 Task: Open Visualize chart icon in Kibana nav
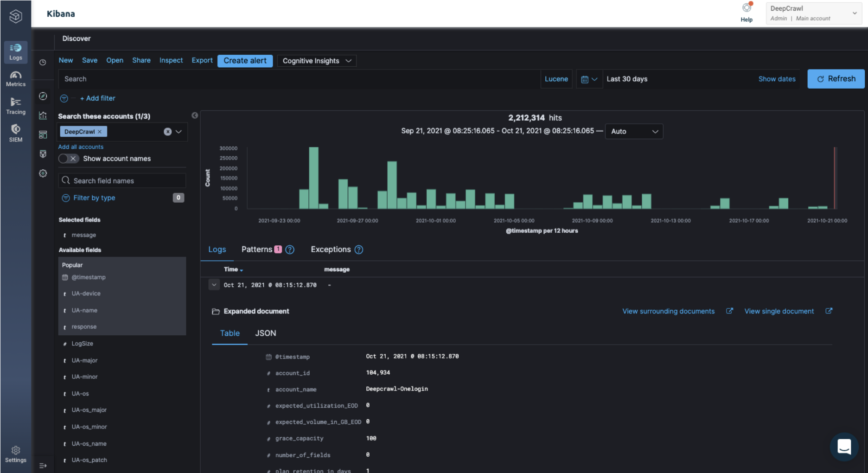(43, 115)
